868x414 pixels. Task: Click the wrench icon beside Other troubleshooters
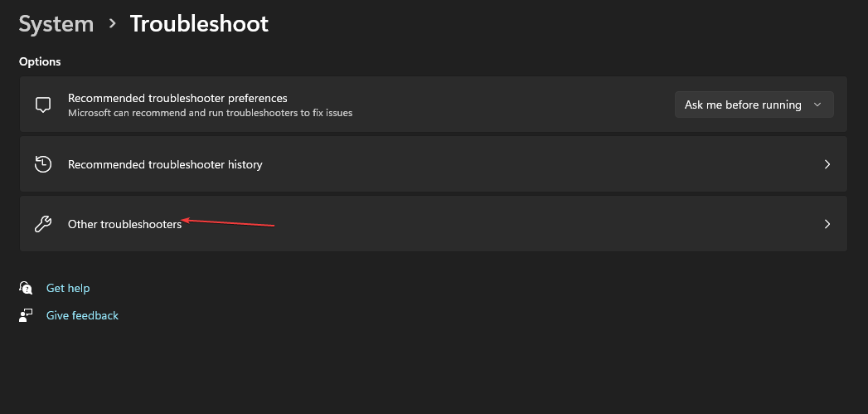(x=43, y=224)
